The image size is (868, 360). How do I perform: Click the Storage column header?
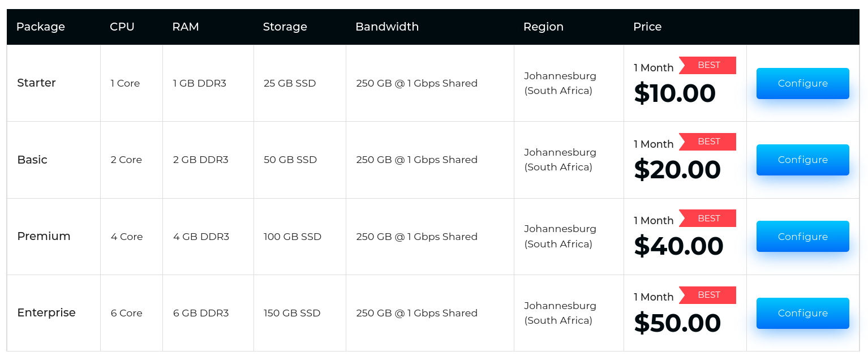coord(285,27)
